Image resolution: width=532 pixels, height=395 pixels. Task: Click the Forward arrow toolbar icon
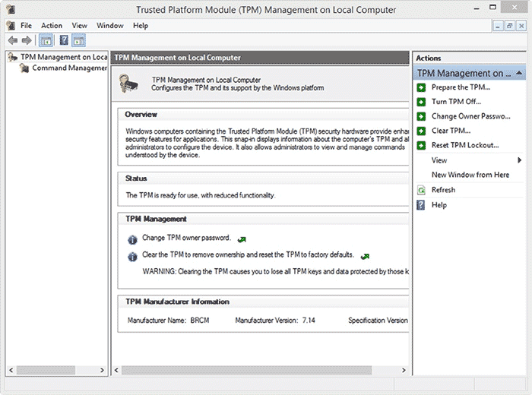click(x=27, y=40)
